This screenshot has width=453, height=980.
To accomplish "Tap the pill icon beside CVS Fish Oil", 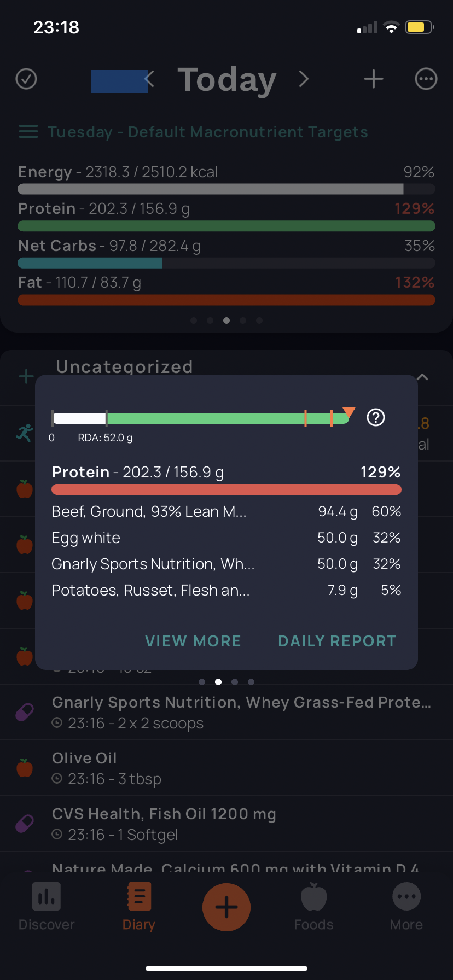I will [25, 823].
